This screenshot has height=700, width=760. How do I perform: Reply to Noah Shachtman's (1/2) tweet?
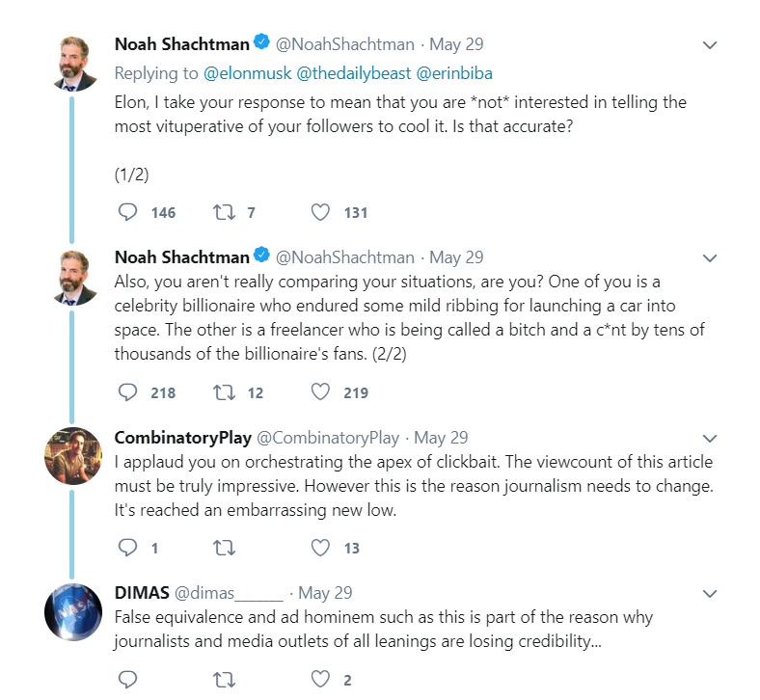click(x=127, y=212)
